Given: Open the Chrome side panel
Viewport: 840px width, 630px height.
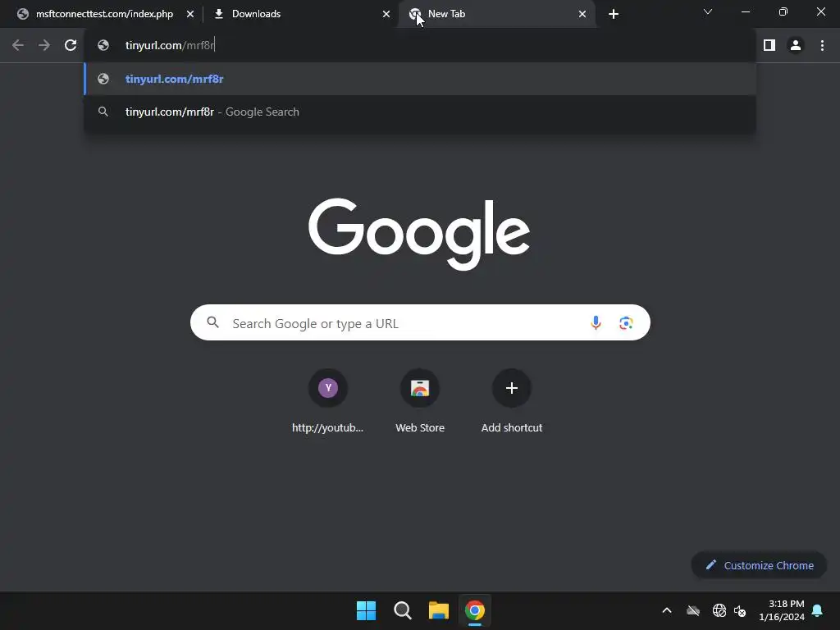Looking at the screenshot, I should click(x=769, y=46).
